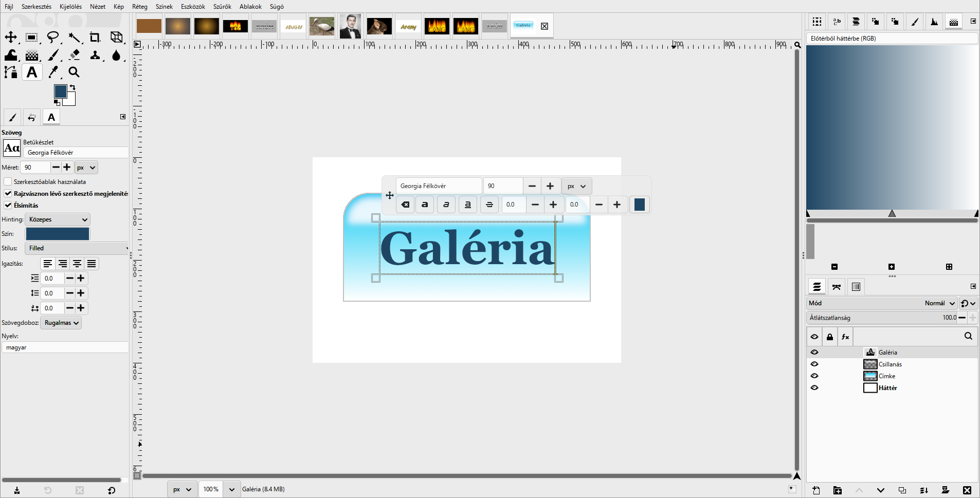Delete the selected layer

click(x=967, y=490)
